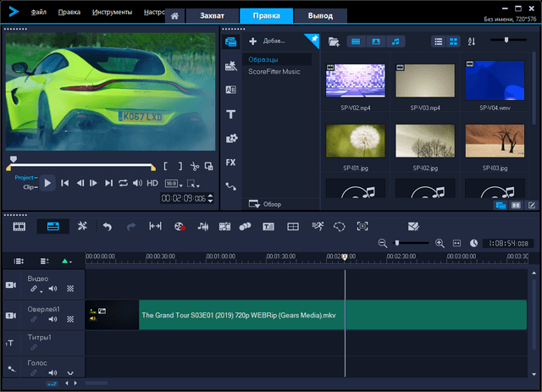
Task: Open the Файл menu
Action: [x=39, y=13]
